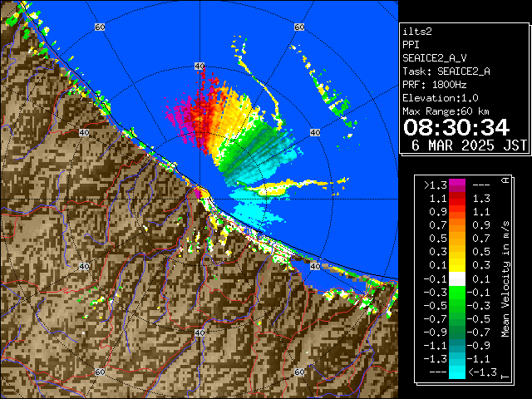
Task: Click the 'SEAICE2_A_V' product name
Action: (434, 58)
